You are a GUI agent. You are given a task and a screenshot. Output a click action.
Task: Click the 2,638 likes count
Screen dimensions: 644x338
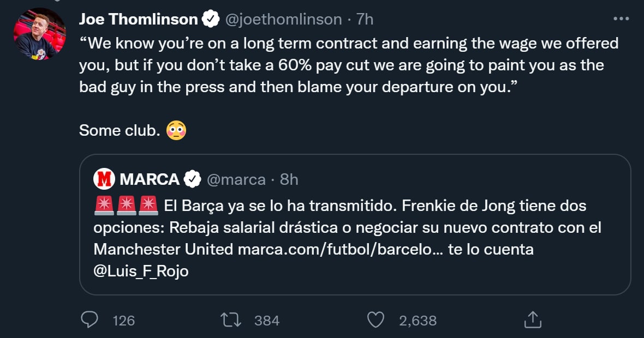tap(418, 321)
